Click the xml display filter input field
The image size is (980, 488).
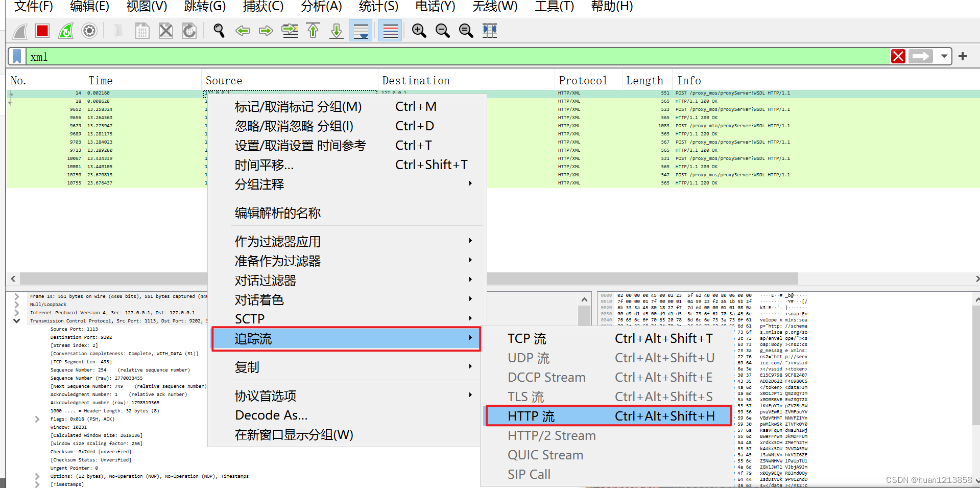click(x=457, y=56)
